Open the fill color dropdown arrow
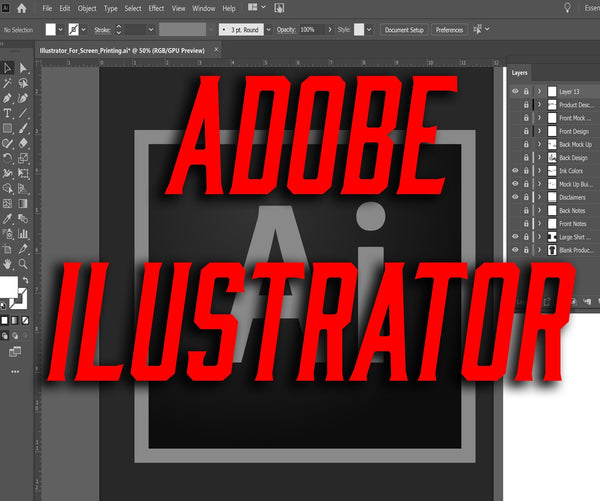The image size is (600, 501). coord(60,29)
